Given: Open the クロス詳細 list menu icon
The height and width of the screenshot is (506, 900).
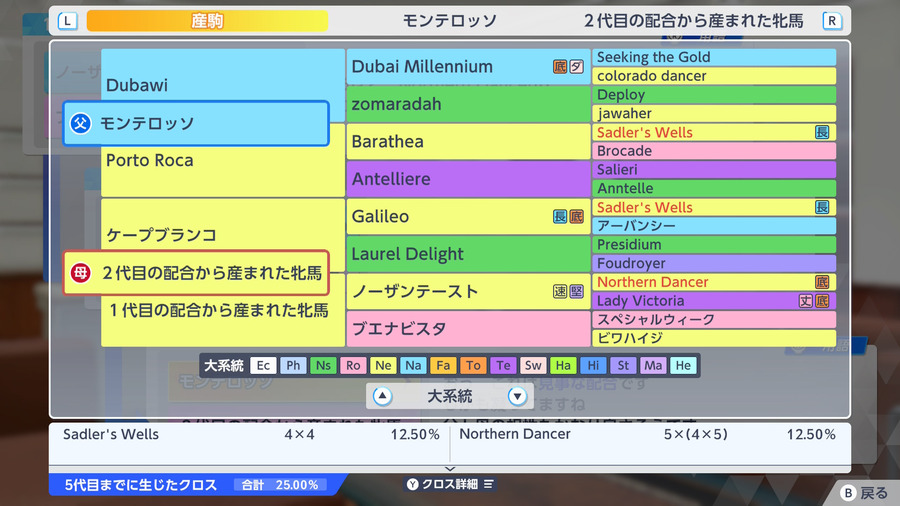Looking at the screenshot, I should coord(488,484).
